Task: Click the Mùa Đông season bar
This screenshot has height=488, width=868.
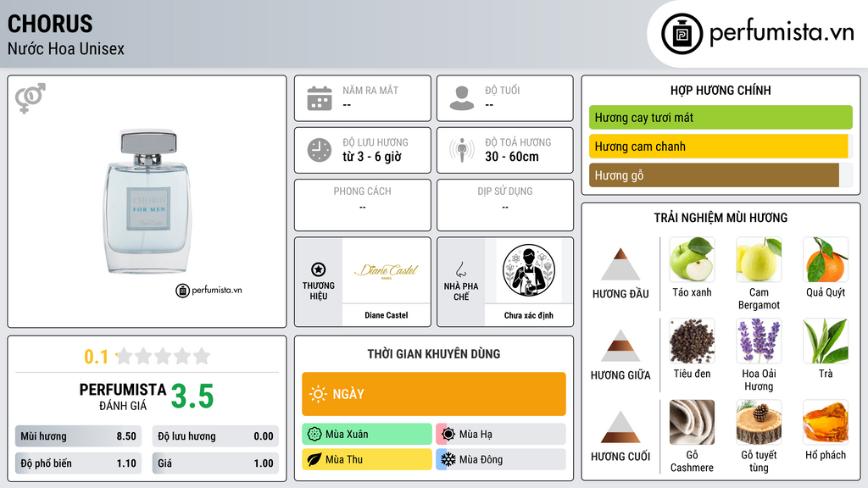Action: pos(501,459)
